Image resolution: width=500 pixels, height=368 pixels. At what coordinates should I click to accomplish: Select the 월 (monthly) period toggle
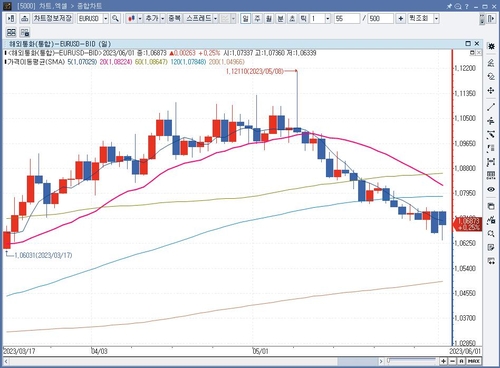(269, 19)
